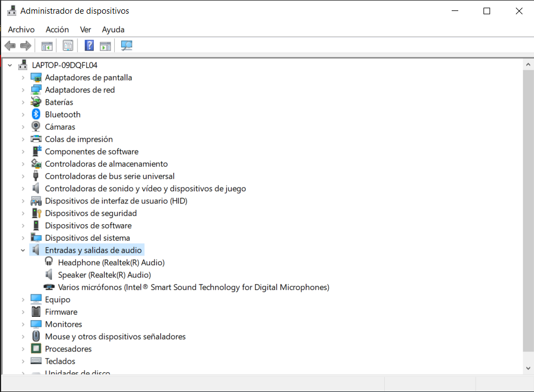Click the Teclados keyboard icon

tap(36, 361)
